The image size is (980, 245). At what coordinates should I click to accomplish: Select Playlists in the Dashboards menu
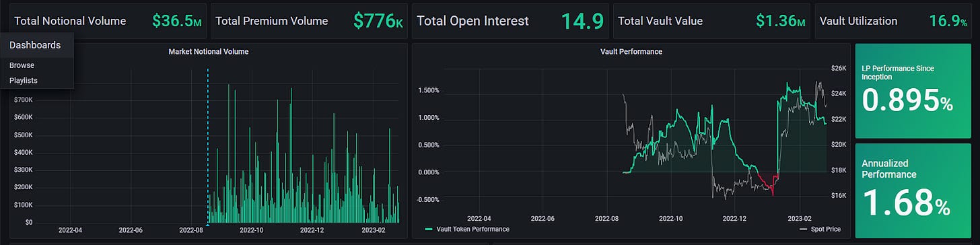[24, 80]
